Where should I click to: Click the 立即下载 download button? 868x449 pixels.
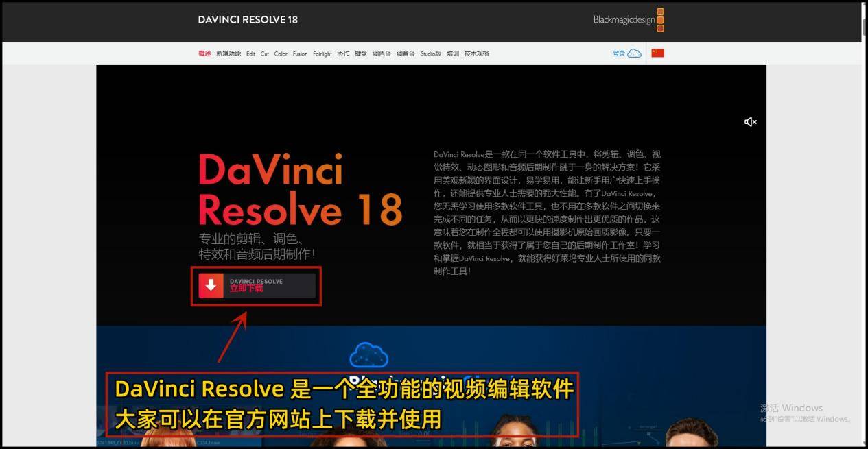tap(257, 285)
